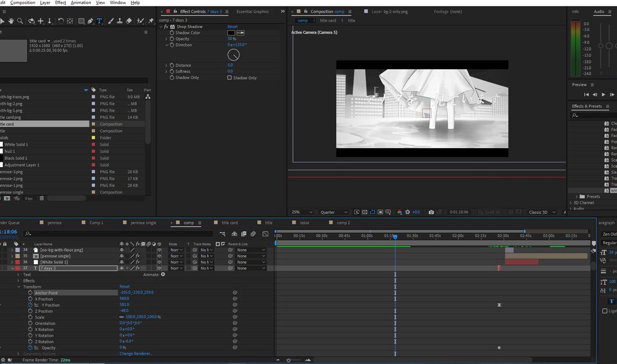Open the Animation menu
617x364 pixels.
(80, 2)
